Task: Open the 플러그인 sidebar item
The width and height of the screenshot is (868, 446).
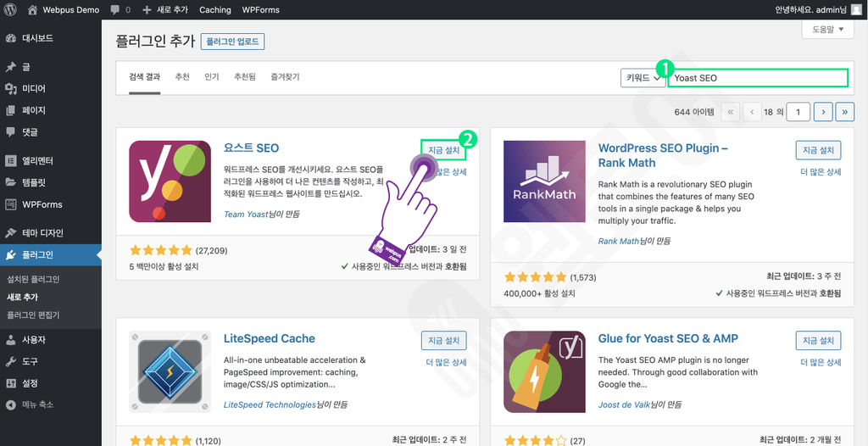Action: pyautogui.click(x=50, y=255)
